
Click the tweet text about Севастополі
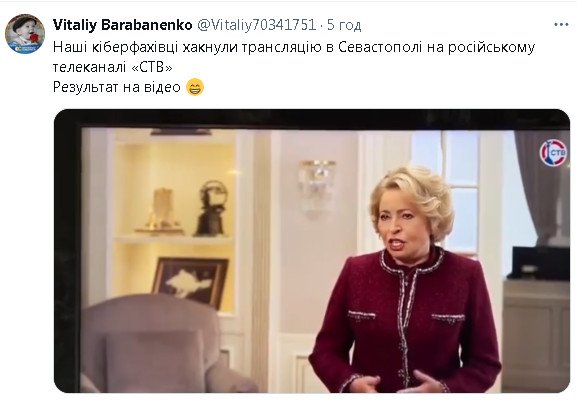(294, 57)
